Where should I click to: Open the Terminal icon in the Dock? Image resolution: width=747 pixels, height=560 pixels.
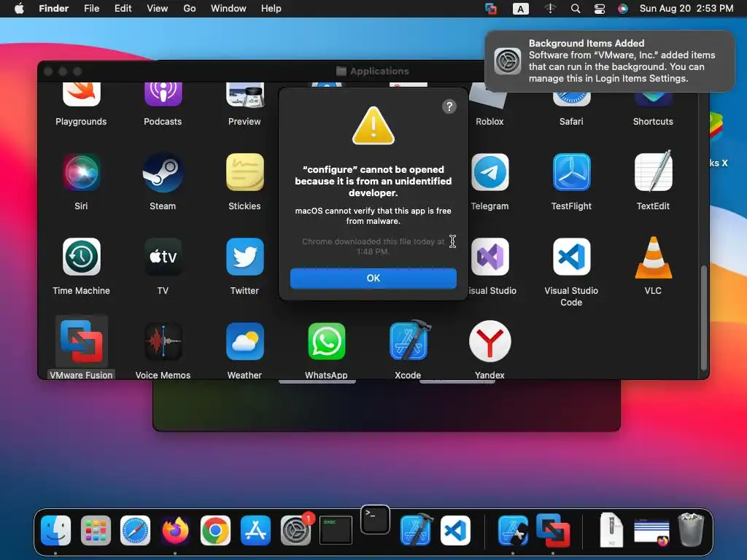376,519
